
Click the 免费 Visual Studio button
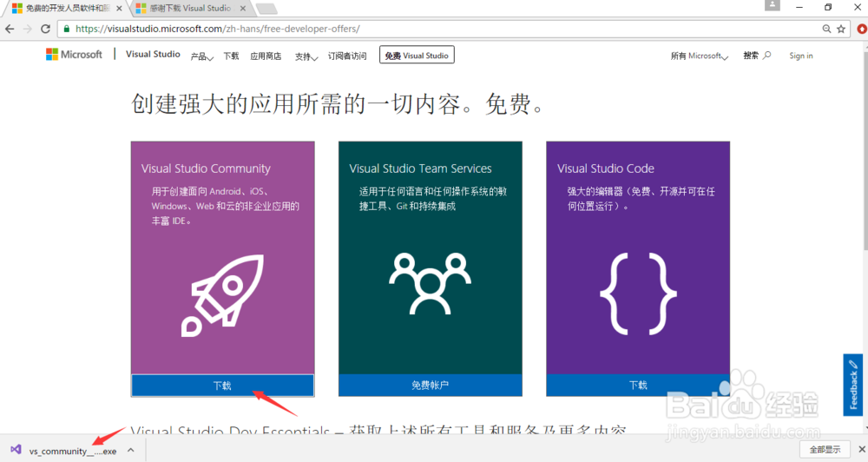point(417,55)
